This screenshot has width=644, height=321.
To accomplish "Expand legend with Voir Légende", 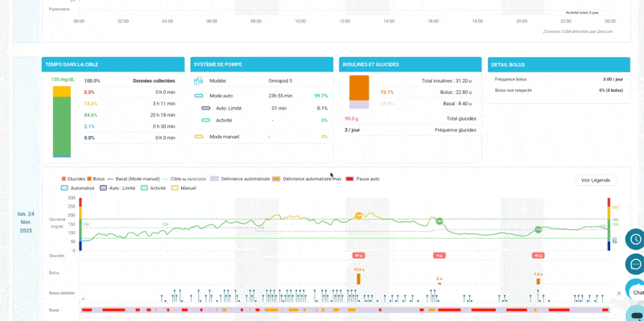I will [596, 180].
